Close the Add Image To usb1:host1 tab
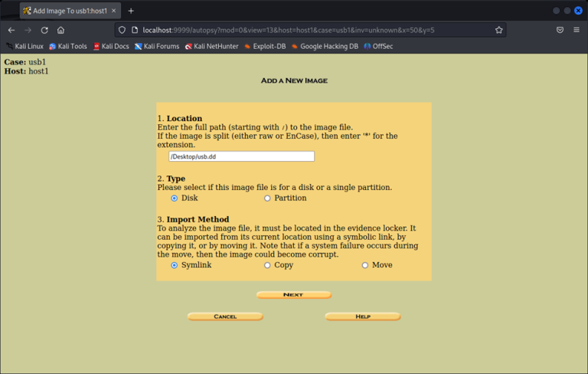 [x=113, y=11]
